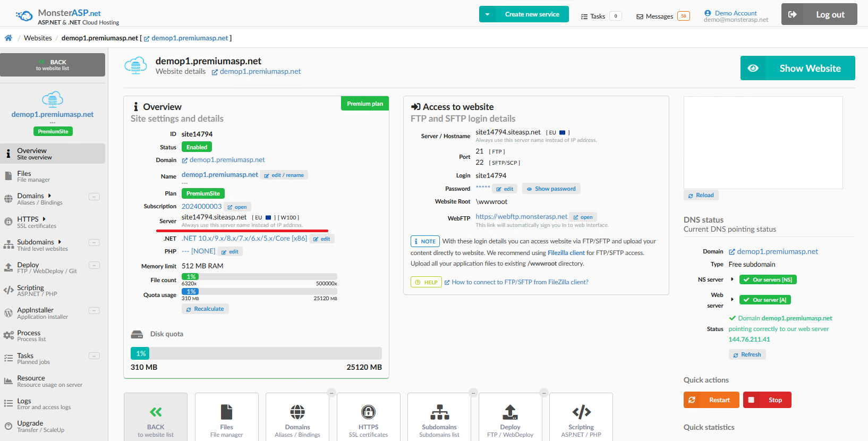Open https://webftp.monsterasp.net link
Screen dimensions: 868x441
pyautogui.click(x=521, y=216)
